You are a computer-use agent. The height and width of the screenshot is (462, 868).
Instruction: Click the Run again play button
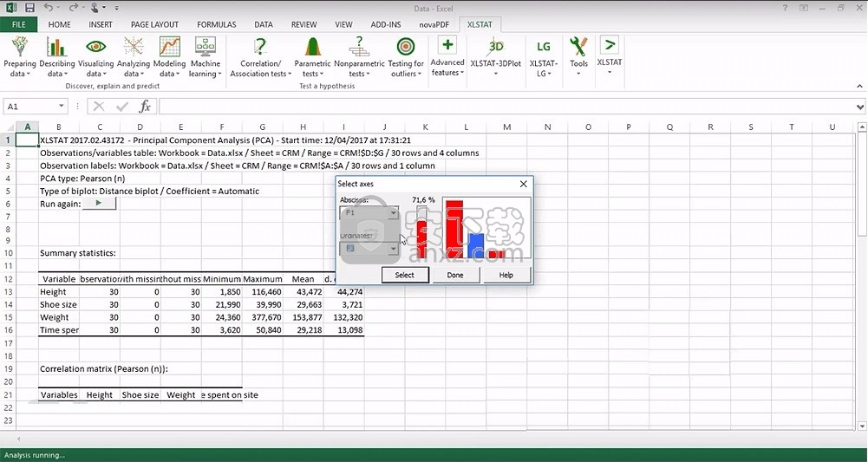[99, 203]
